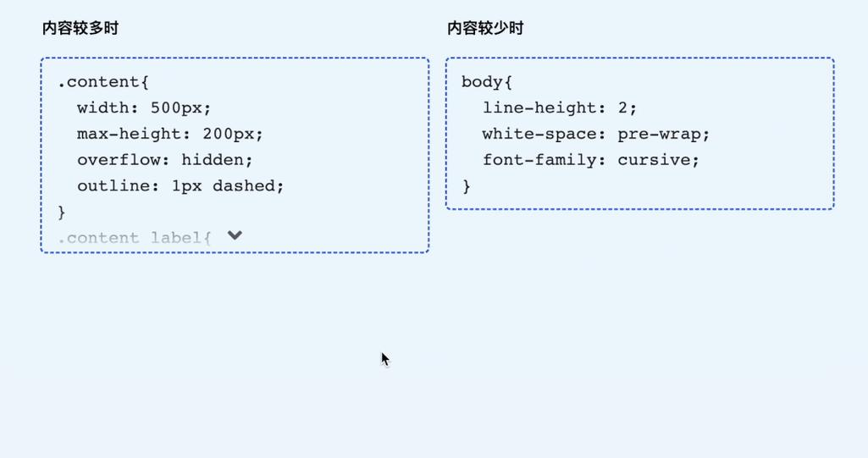Click the '.content{' selector line
The height and width of the screenshot is (458, 868).
point(103,82)
